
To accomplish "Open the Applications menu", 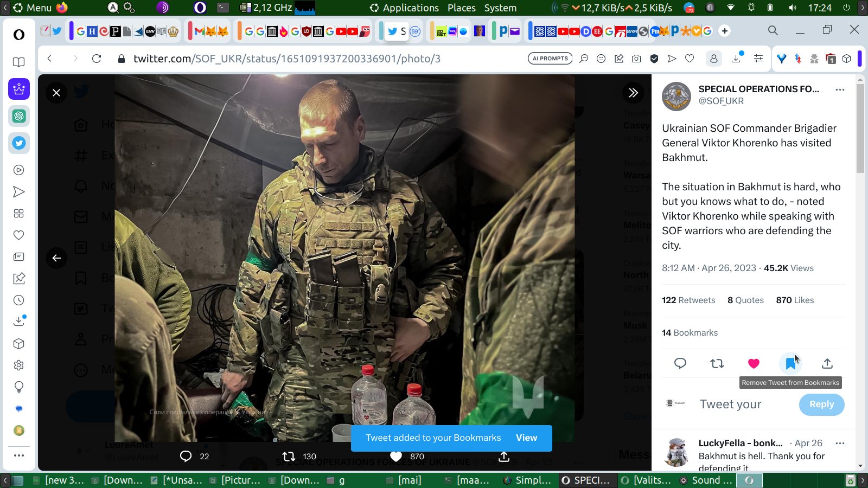I will point(410,8).
